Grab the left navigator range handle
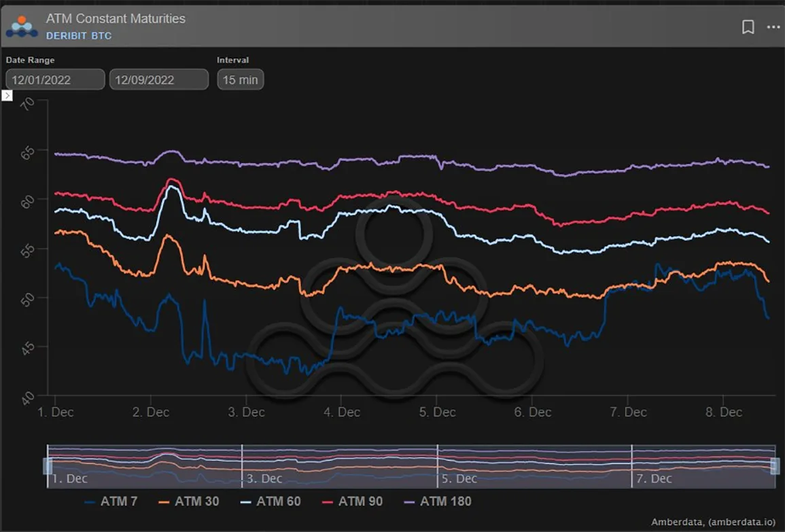785x532 pixels. (48, 466)
